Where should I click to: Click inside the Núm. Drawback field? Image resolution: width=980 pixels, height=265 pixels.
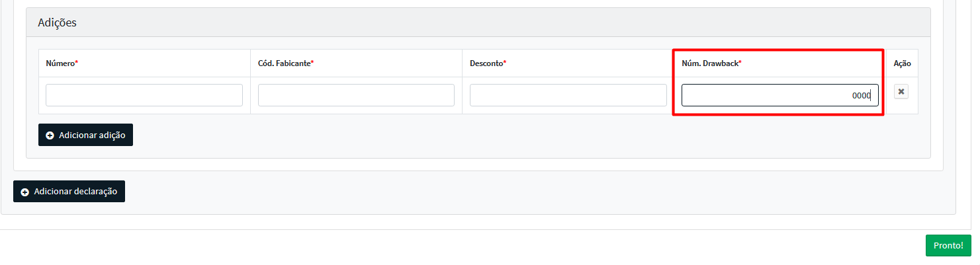click(780, 95)
